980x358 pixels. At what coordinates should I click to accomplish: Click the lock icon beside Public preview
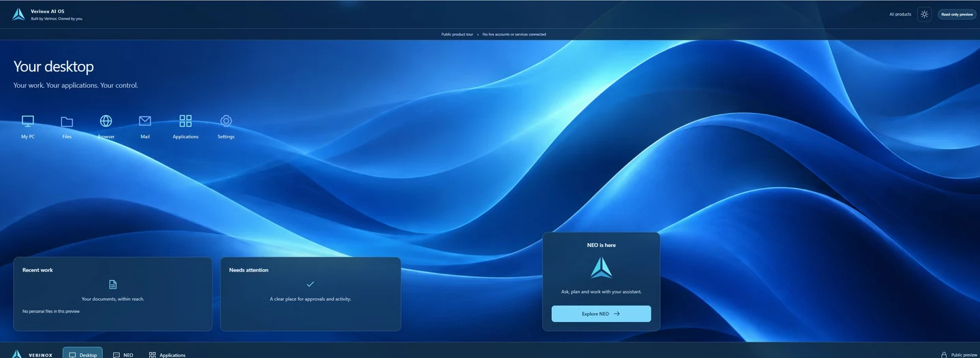pos(944,355)
